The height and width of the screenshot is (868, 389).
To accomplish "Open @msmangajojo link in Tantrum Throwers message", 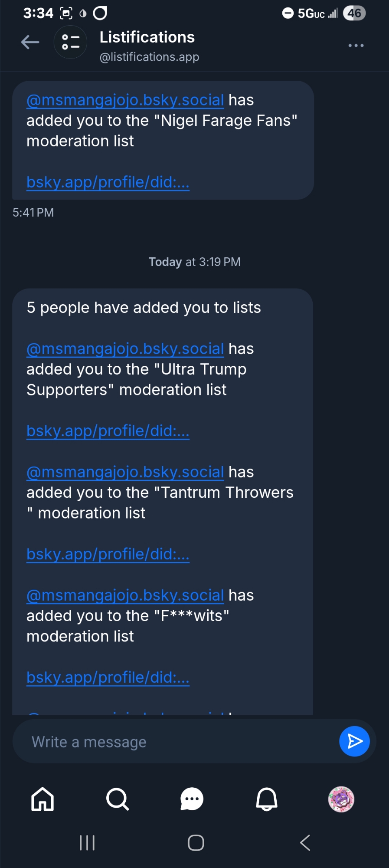I will (x=125, y=472).
